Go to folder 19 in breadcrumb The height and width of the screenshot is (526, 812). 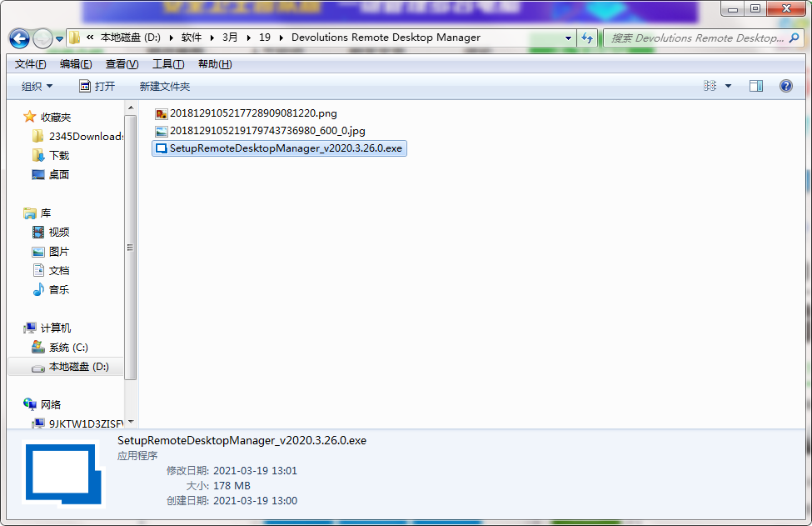265,38
